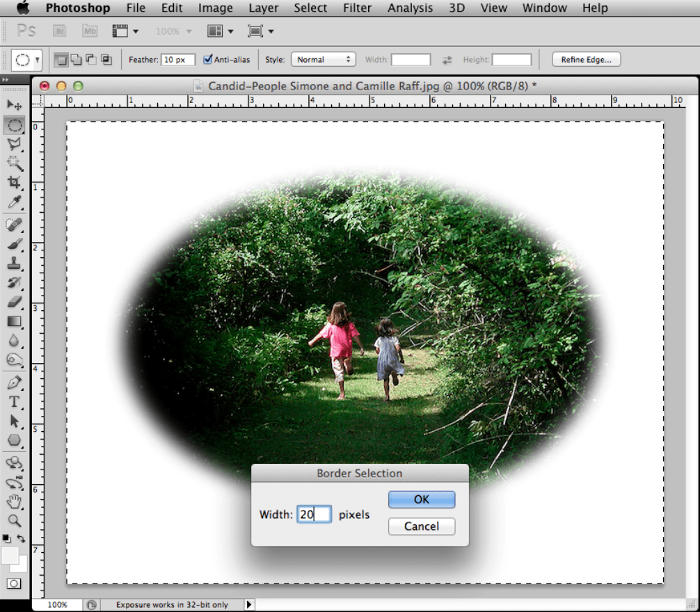
Task: Select the Magic Wand tool
Action: point(14,163)
